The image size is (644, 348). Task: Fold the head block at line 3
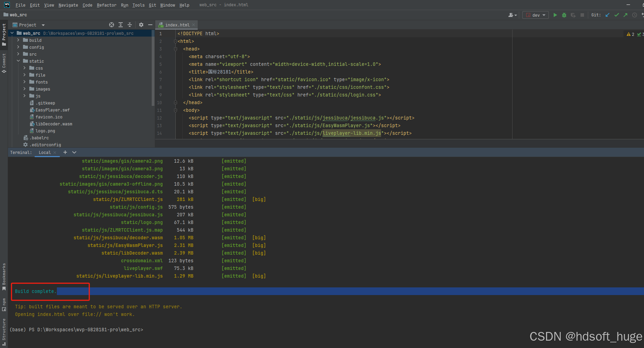(x=175, y=49)
